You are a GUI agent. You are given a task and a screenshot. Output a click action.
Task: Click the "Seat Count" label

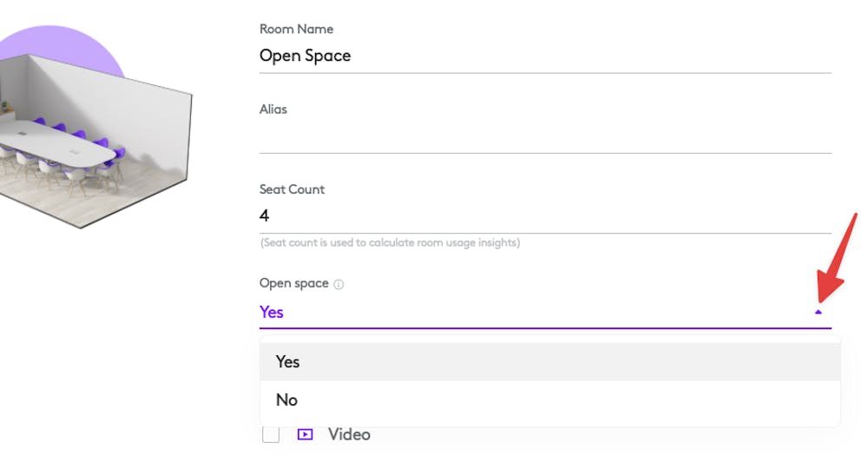293,189
